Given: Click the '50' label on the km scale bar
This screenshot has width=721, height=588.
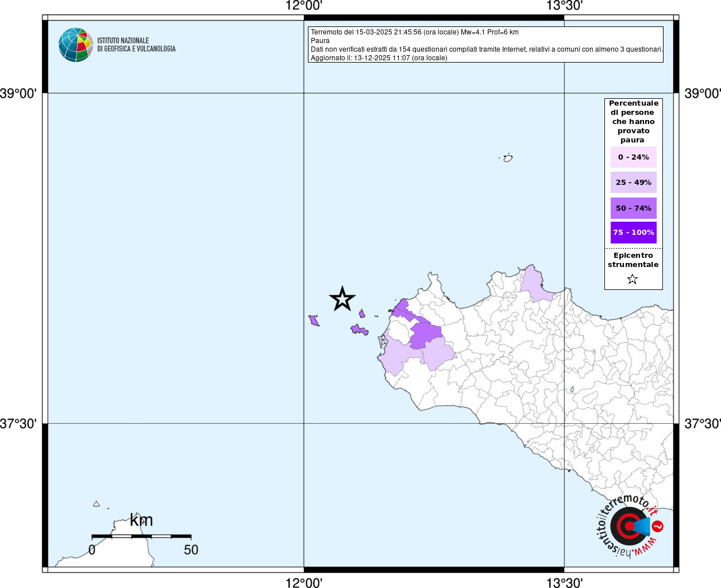Looking at the screenshot, I should click(x=191, y=550).
